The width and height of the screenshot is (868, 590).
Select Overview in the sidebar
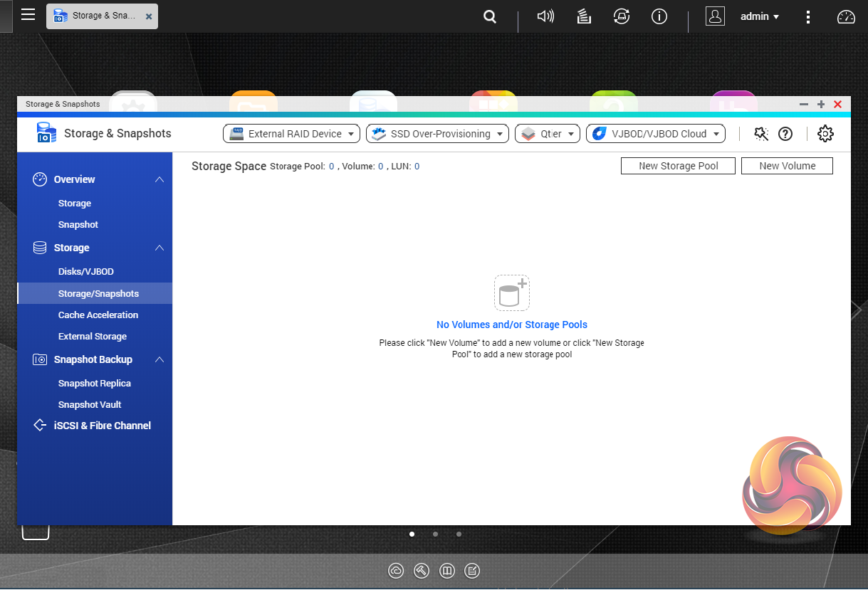[x=74, y=179]
